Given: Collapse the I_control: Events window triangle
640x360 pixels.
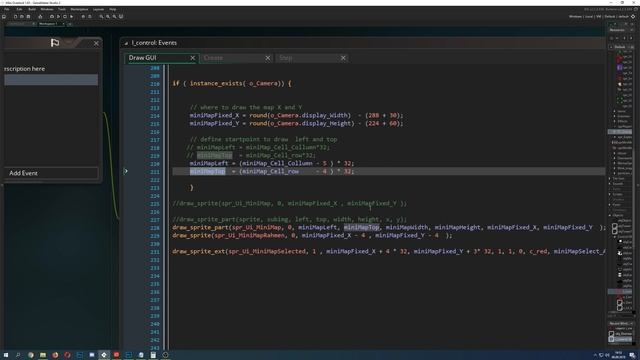Looking at the screenshot, I should (x=126, y=43).
